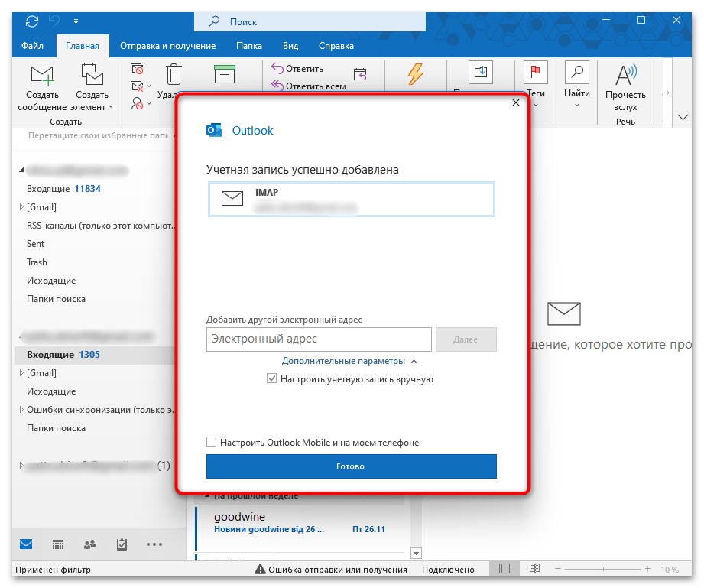Expand the first [Gmail] folder
Image resolution: width=704 pixels, height=588 pixels.
(21, 207)
